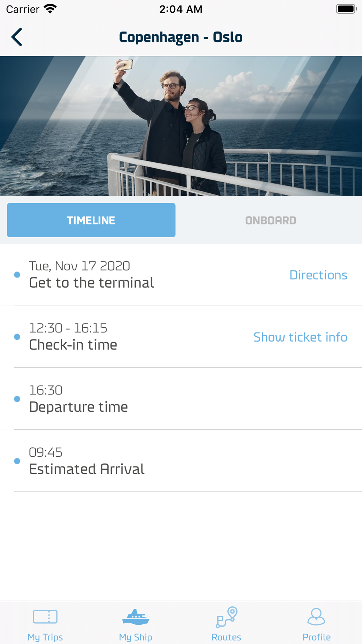Open the My Trips ticket icon
Screen dimensions: 362x644
tap(45, 616)
